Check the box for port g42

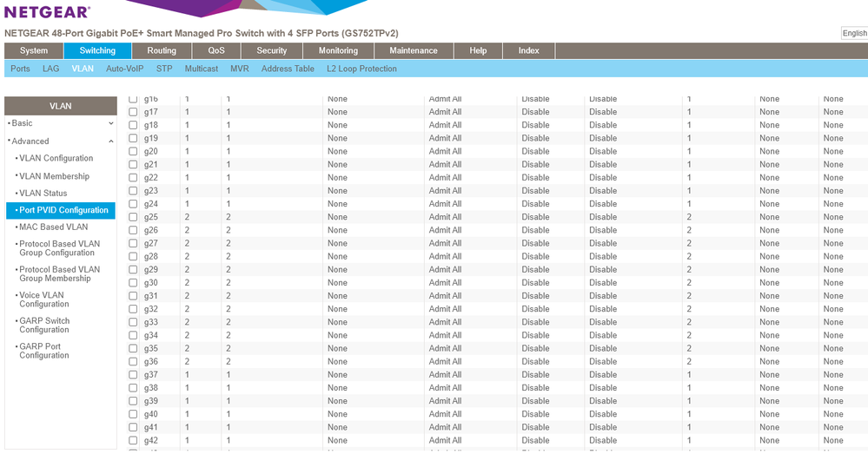click(133, 441)
